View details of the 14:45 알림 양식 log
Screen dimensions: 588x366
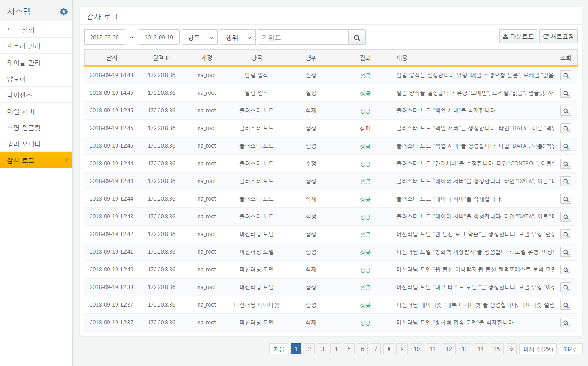pyautogui.click(x=566, y=93)
